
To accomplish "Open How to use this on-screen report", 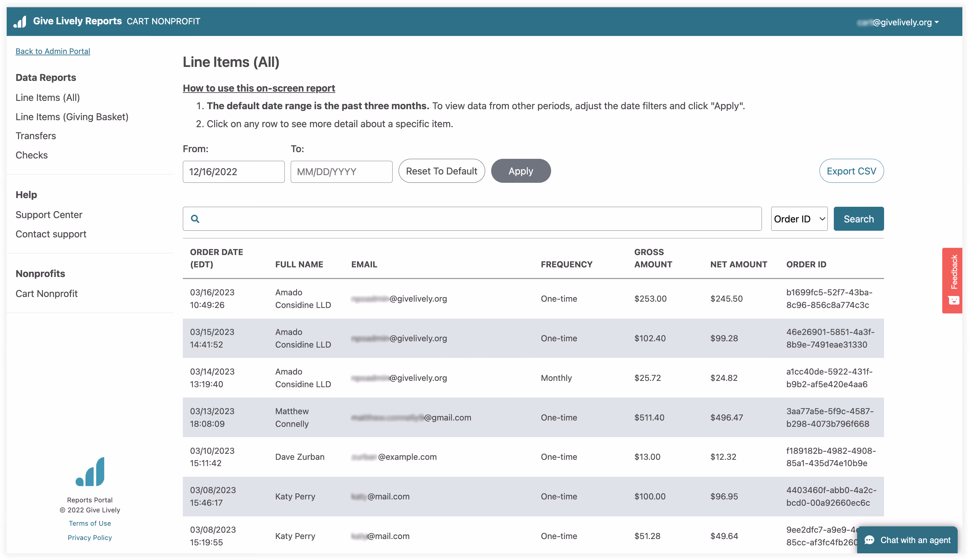I will pyautogui.click(x=259, y=88).
